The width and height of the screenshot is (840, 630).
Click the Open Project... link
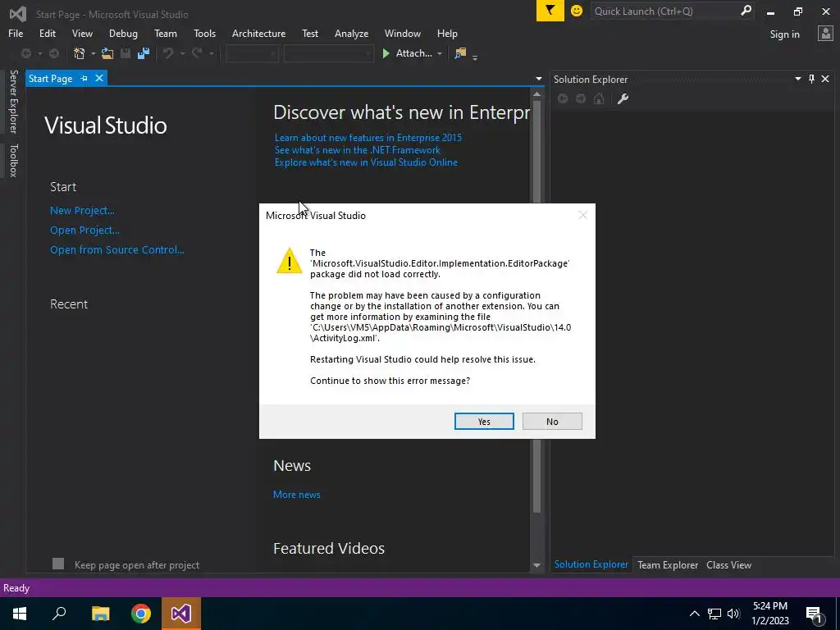(84, 231)
